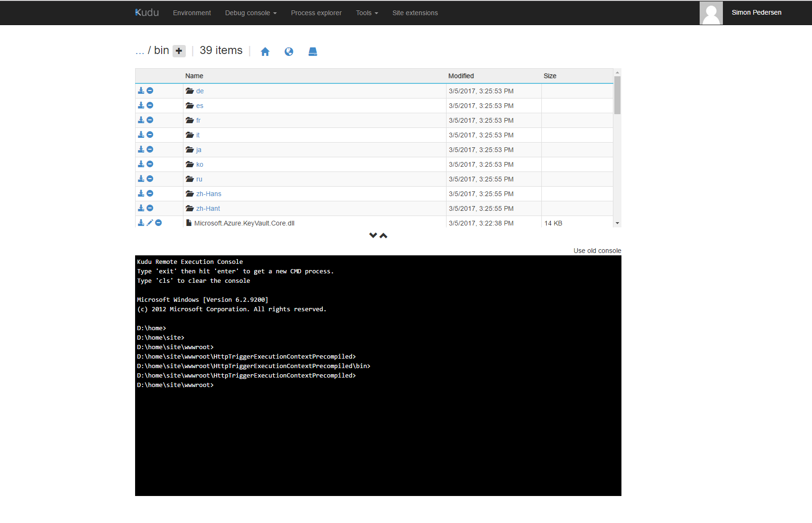
Task: Switch to old console link
Action: click(x=597, y=251)
